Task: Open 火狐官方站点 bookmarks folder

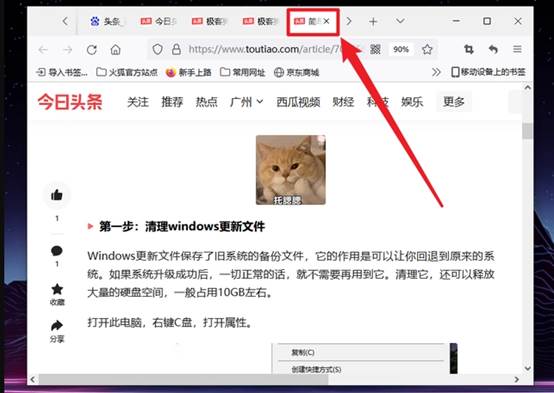Action: click(x=127, y=72)
